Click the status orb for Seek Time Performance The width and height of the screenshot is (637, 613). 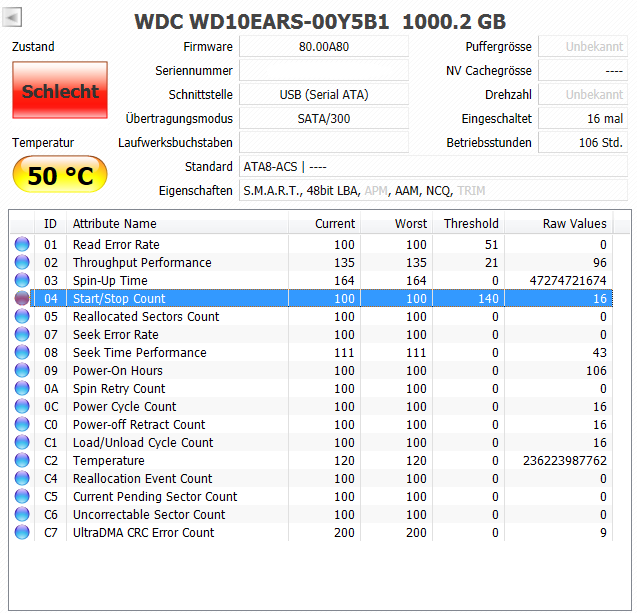point(22,352)
